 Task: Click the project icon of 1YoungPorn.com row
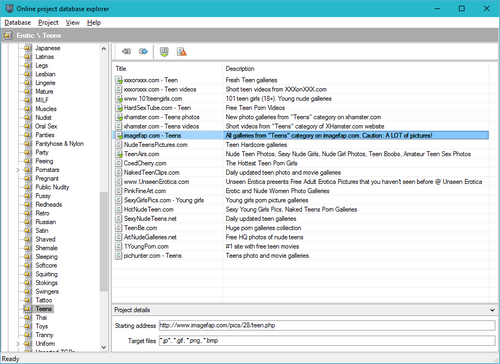click(x=119, y=246)
